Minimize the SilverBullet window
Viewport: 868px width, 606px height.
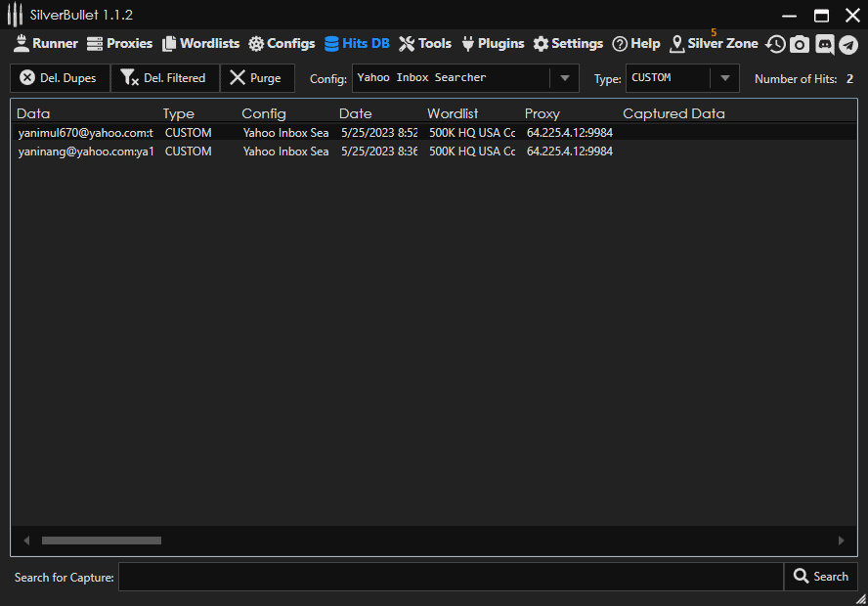[789, 16]
